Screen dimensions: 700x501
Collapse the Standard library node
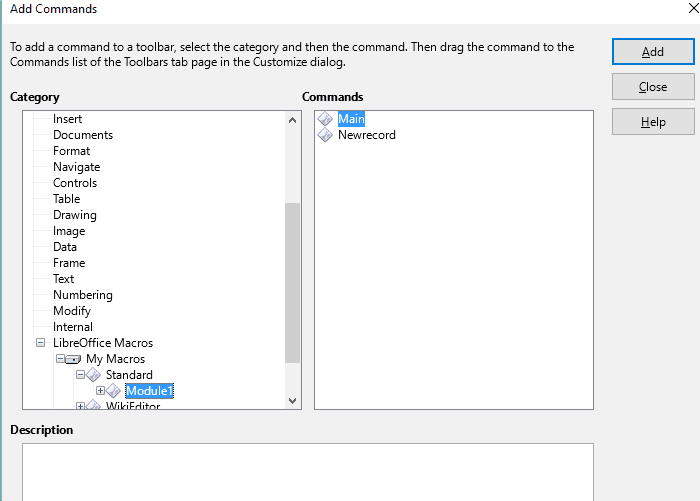pyautogui.click(x=80, y=375)
